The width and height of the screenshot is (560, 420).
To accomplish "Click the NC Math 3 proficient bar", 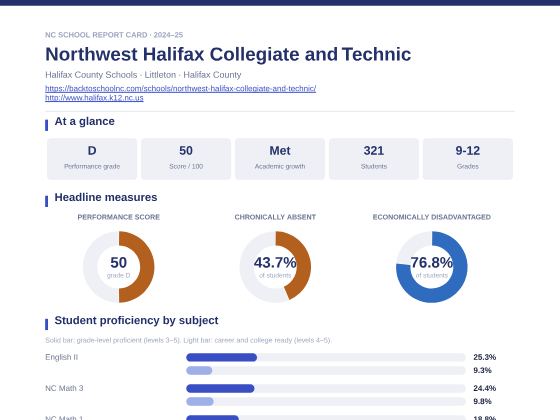I will (220, 388).
